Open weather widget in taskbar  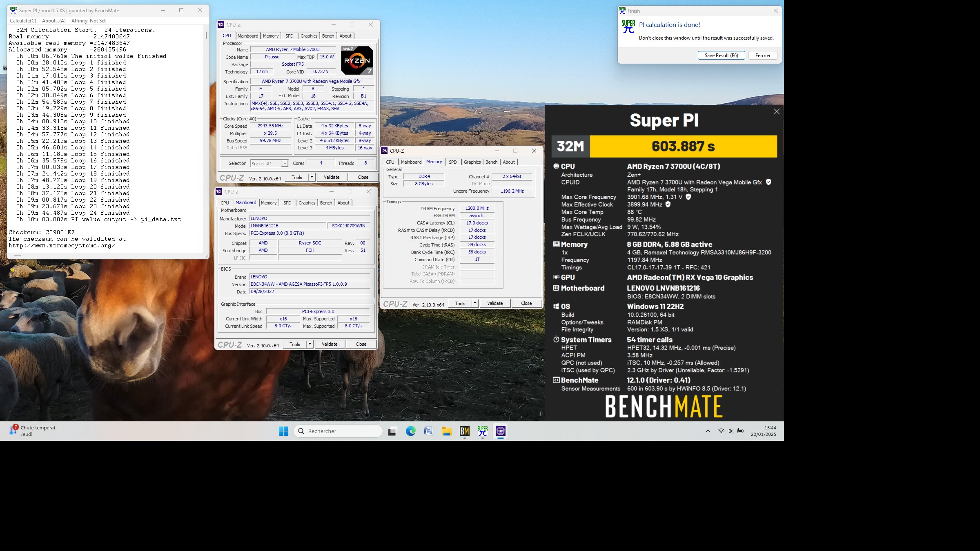[x=33, y=431]
